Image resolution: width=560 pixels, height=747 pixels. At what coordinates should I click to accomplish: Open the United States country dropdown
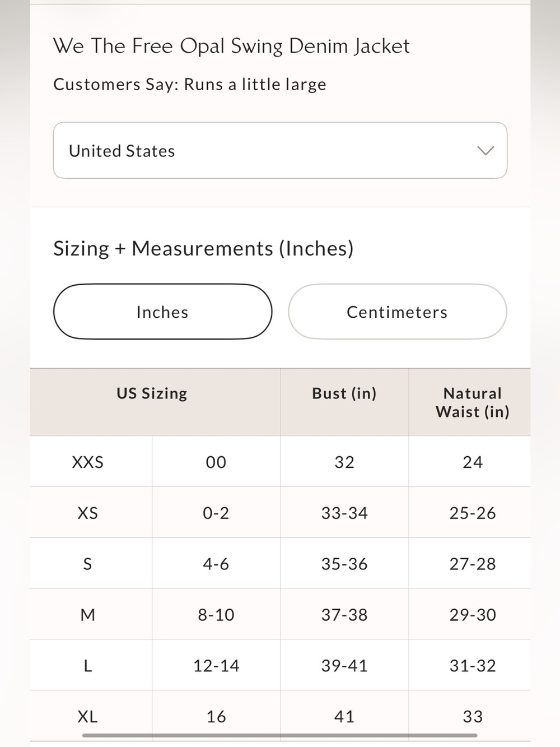280,150
